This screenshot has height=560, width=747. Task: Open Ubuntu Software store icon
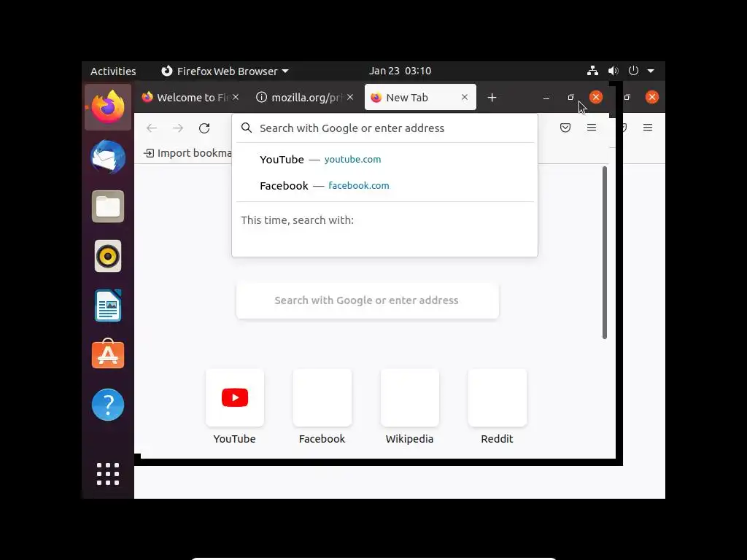[108, 354]
